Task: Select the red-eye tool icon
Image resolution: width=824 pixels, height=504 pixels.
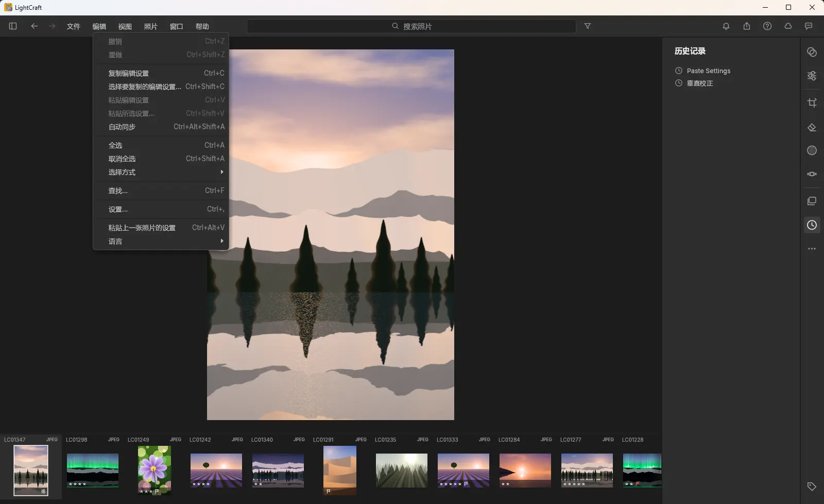Action: tap(812, 174)
